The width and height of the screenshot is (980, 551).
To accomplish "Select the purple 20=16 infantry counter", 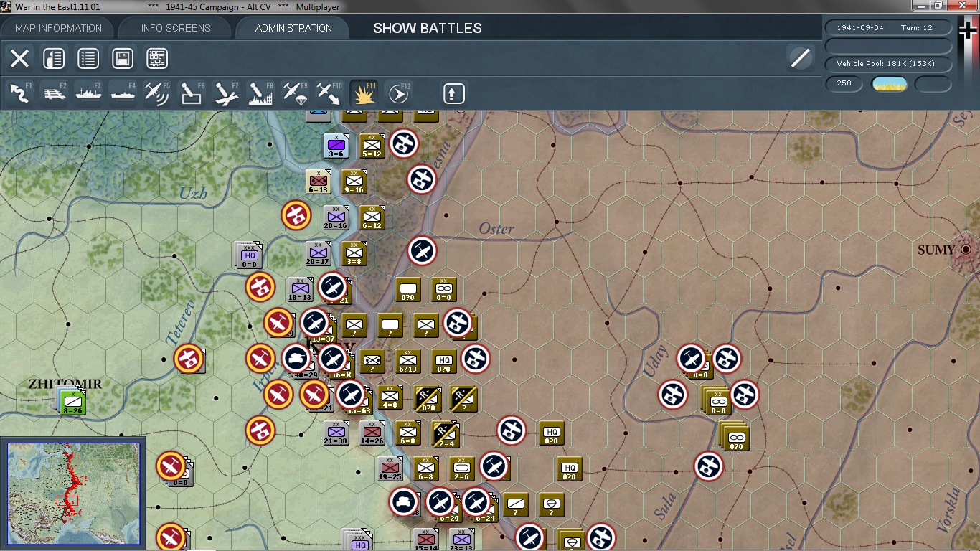I will click(336, 217).
